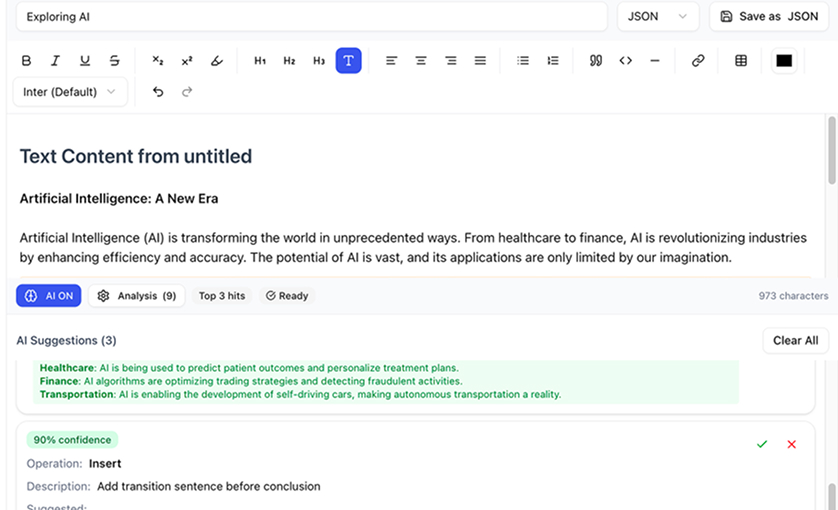The image size is (838, 510).
Task: Select the highlighter tool
Action: click(216, 61)
